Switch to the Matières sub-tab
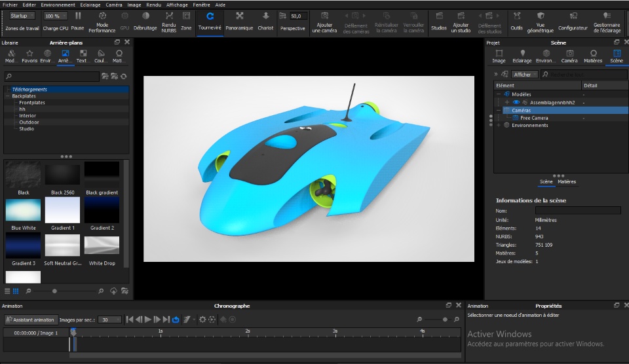This screenshot has height=364, width=629. tap(566, 181)
